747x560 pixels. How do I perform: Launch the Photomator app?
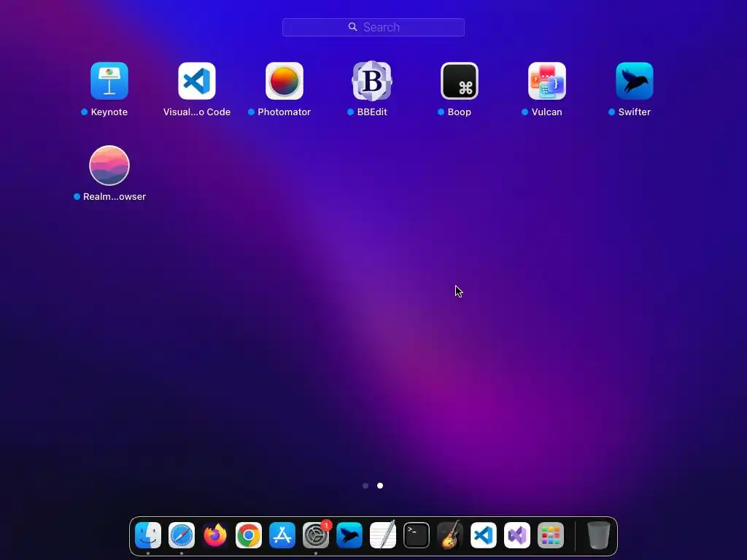[x=285, y=81]
